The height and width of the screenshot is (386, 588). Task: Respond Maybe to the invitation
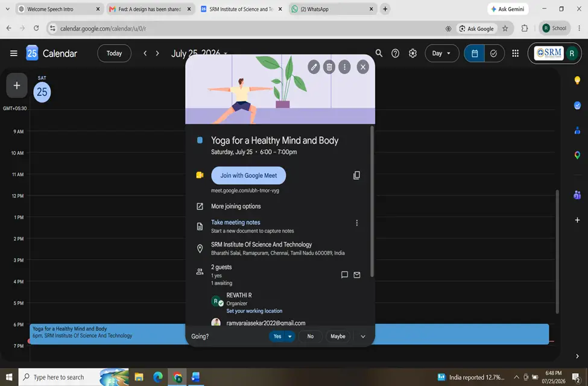click(338, 336)
